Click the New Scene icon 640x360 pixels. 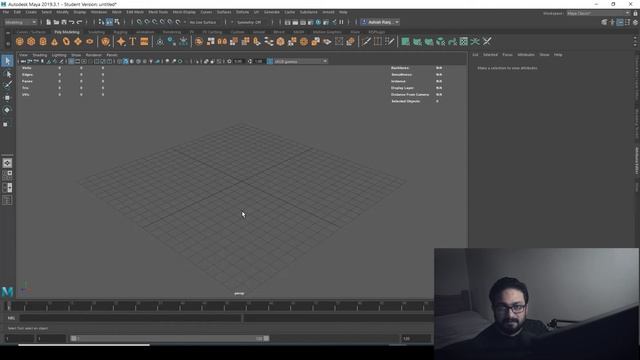coord(49,22)
